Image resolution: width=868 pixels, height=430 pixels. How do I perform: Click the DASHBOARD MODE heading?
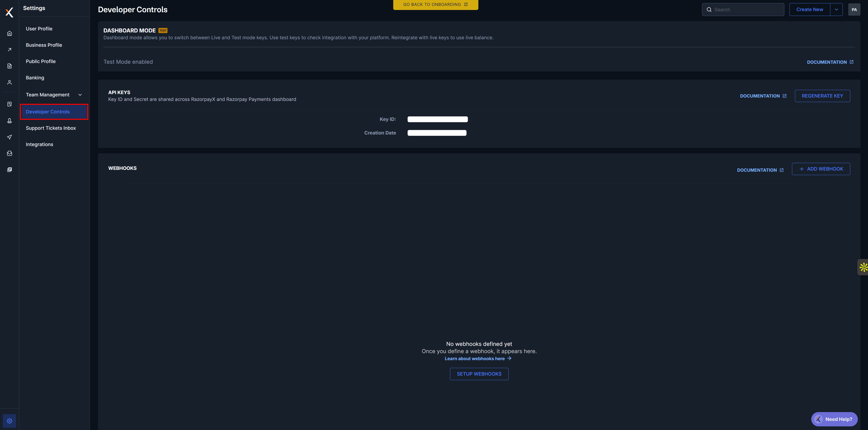pyautogui.click(x=129, y=31)
